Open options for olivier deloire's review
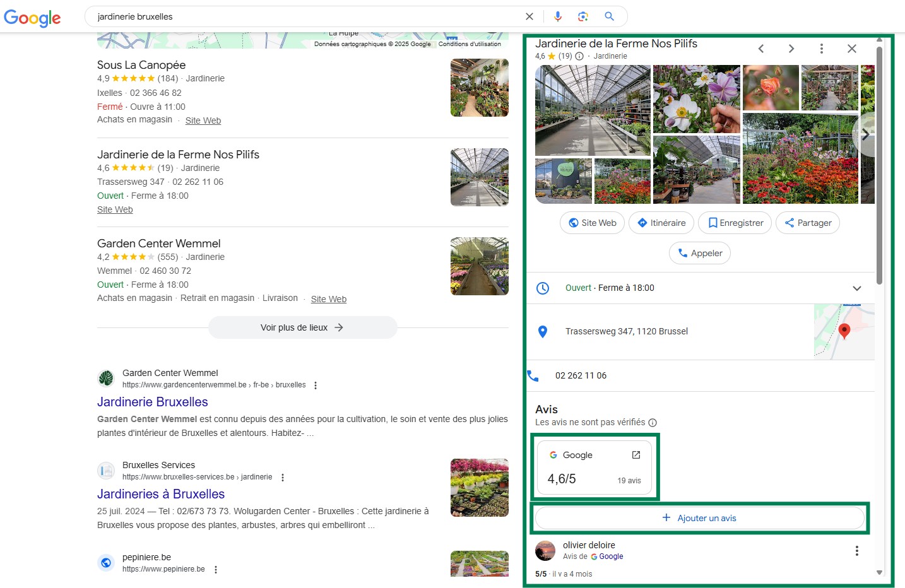Image resolution: width=905 pixels, height=588 pixels. point(857,551)
